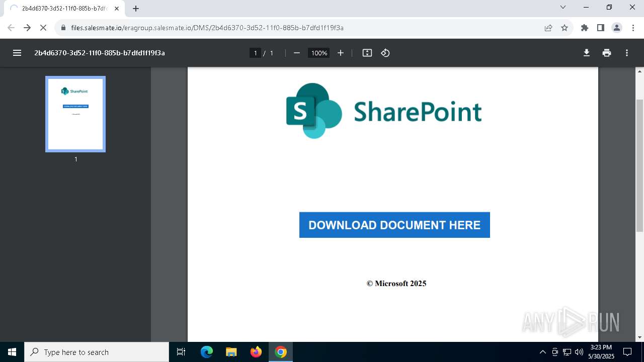Click the fit to page icon
The height and width of the screenshot is (362, 644).
(367, 53)
